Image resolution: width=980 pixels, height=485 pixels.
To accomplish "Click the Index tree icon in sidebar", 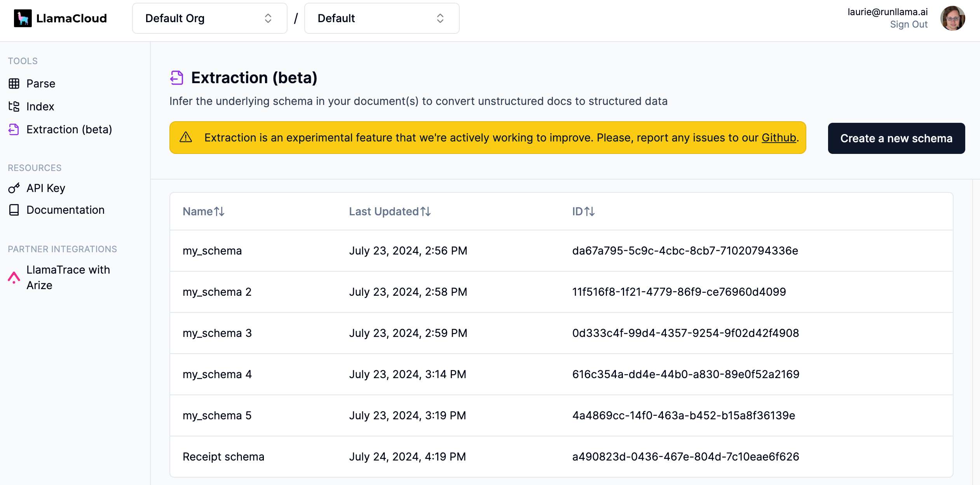I will (x=14, y=106).
